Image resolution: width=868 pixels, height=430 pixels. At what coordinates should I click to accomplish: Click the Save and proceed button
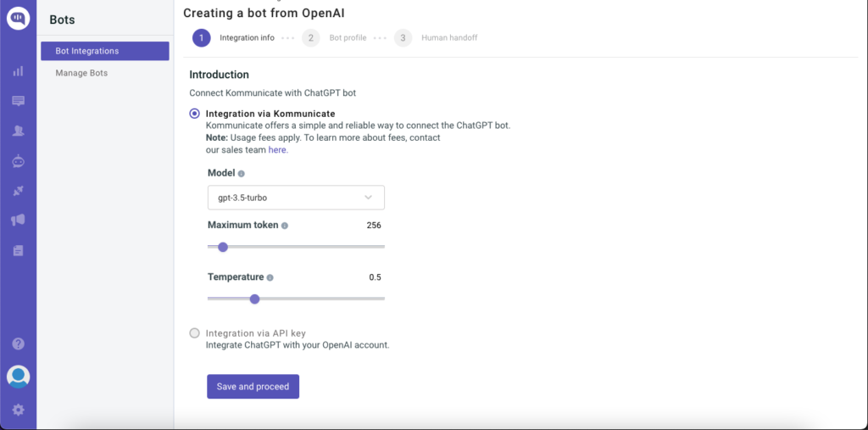tap(253, 387)
